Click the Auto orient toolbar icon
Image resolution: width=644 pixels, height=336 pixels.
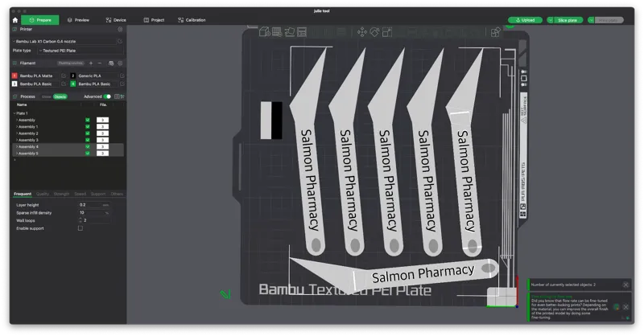pos(290,32)
